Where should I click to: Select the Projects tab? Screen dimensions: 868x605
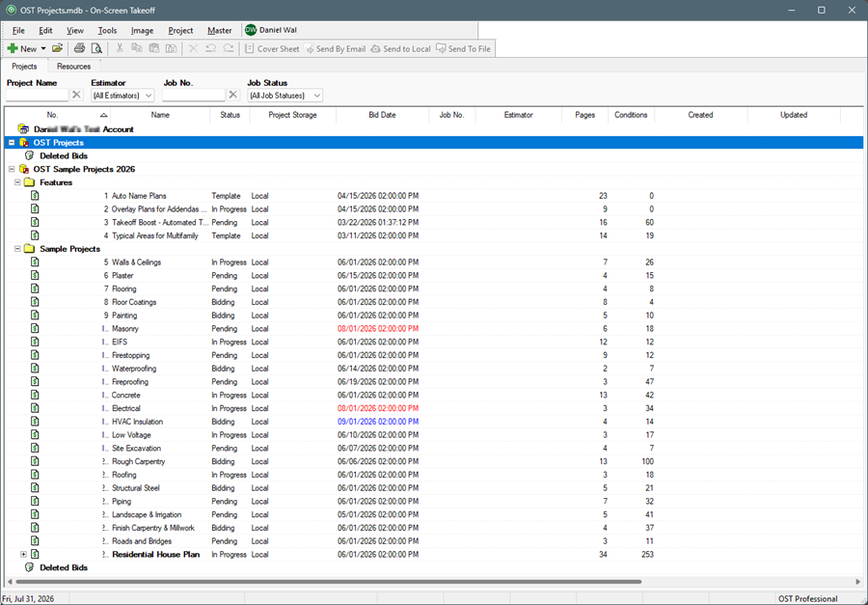[x=24, y=66]
